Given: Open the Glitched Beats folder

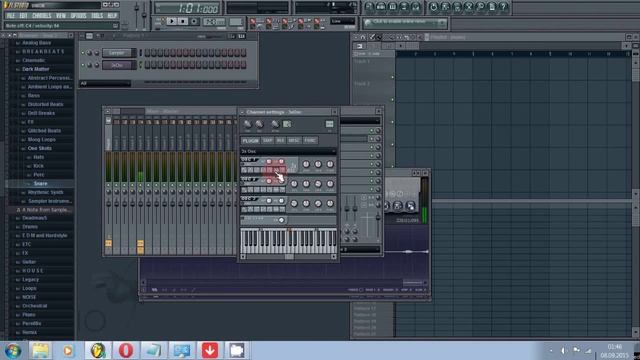Looking at the screenshot, I should (x=44, y=131).
